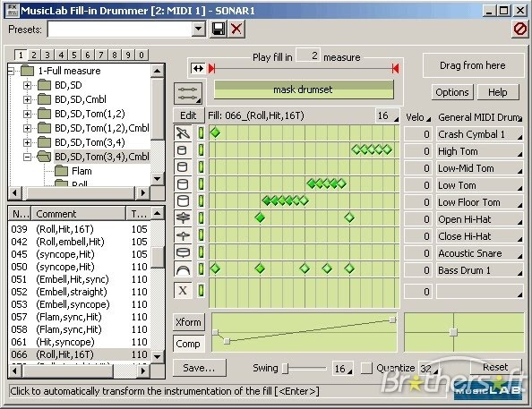The image size is (532, 409).
Task: Click the Swing slider handle
Action: pyautogui.click(x=286, y=368)
